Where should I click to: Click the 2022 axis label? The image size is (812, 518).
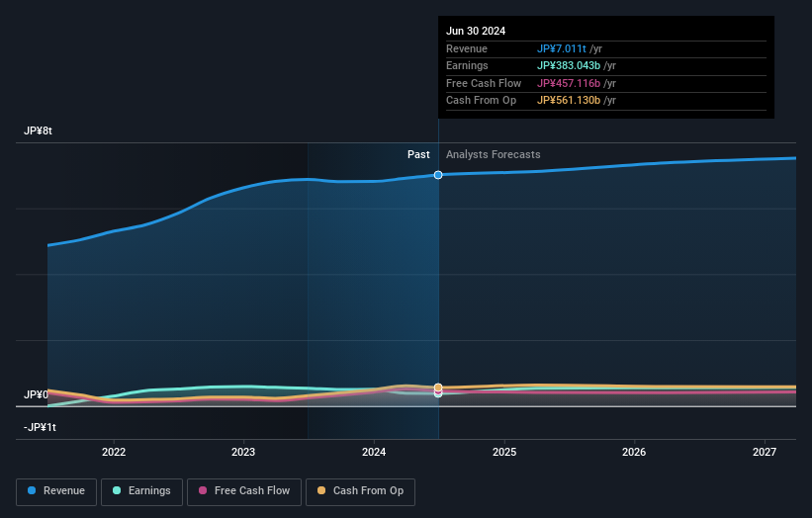(x=114, y=452)
